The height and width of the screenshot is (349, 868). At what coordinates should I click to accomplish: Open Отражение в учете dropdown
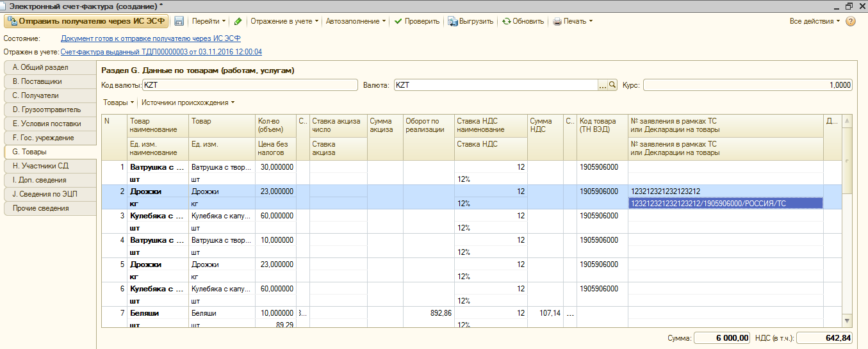tap(284, 21)
